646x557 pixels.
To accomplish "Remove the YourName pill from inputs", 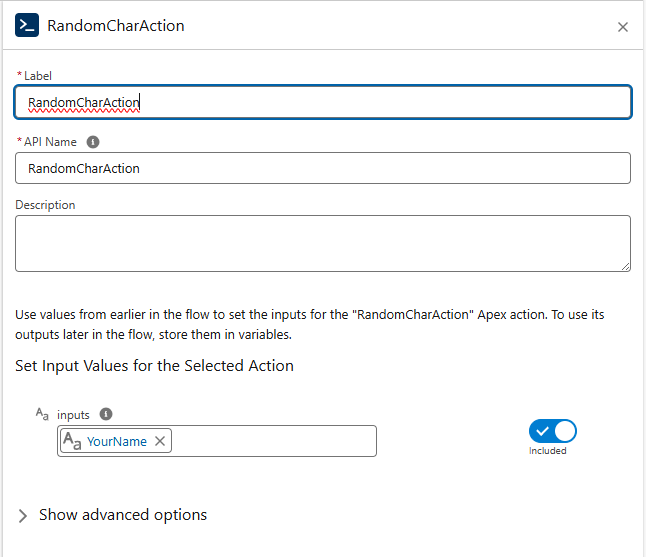I will 160,441.
